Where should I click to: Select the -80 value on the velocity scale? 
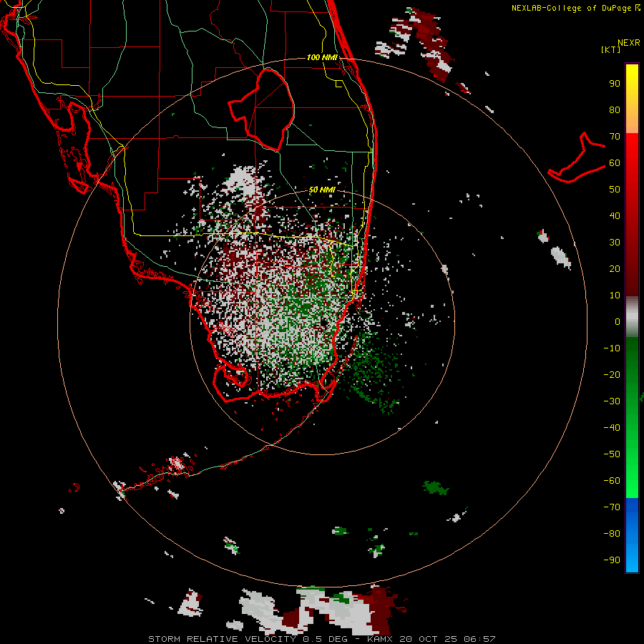coord(612,534)
